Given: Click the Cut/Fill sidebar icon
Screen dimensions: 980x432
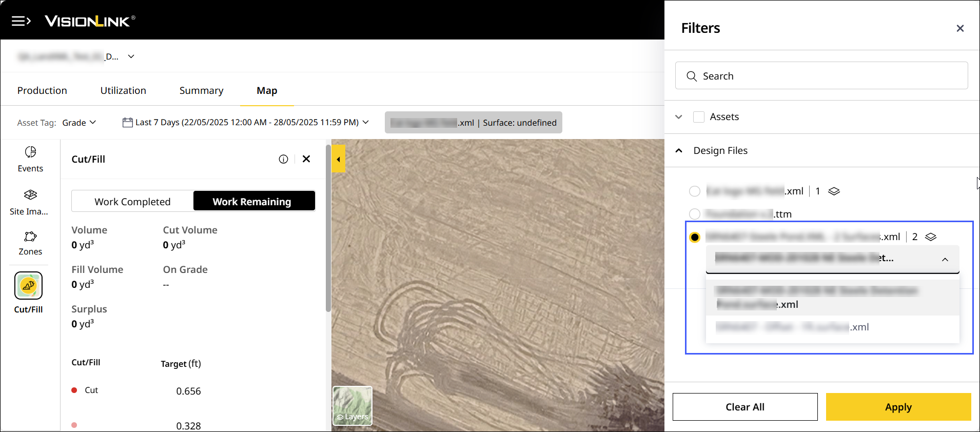Looking at the screenshot, I should (29, 286).
